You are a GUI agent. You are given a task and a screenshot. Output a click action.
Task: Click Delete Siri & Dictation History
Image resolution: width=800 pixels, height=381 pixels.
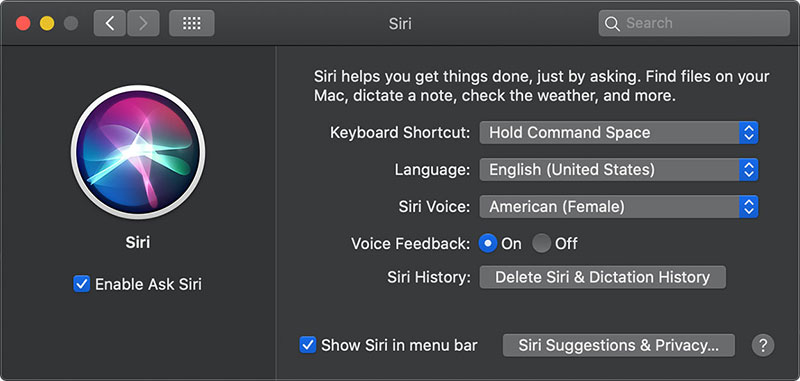click(603, 277)
